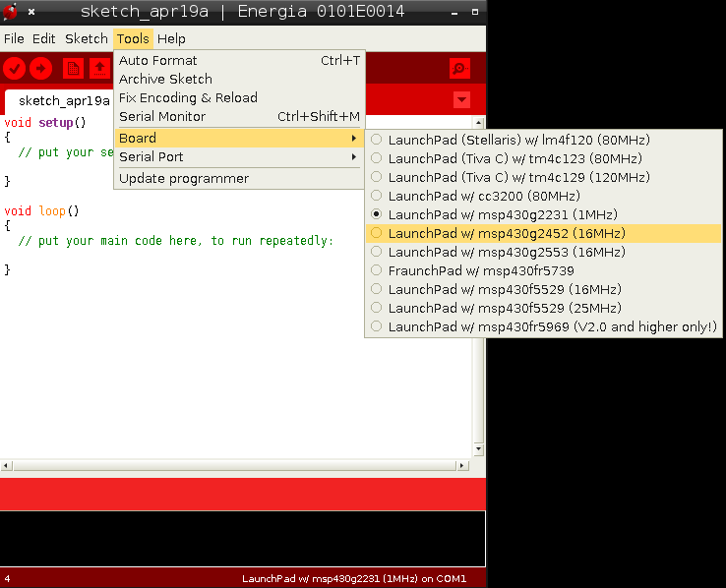Click the vertical scrollbar down arrow
Screen dimensions: 726x588
(x=478, y=448)
